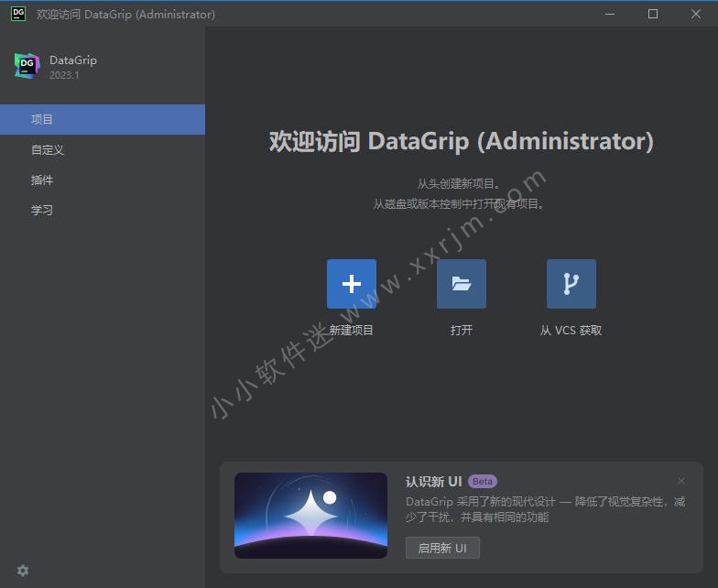Click the DataGrip 2023.1 version text
718x588 pixels.
point(64,75)
